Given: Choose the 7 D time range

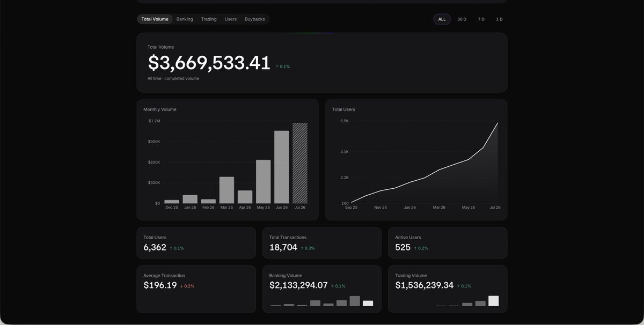Looking at the screenshot, I should point(481,19).
